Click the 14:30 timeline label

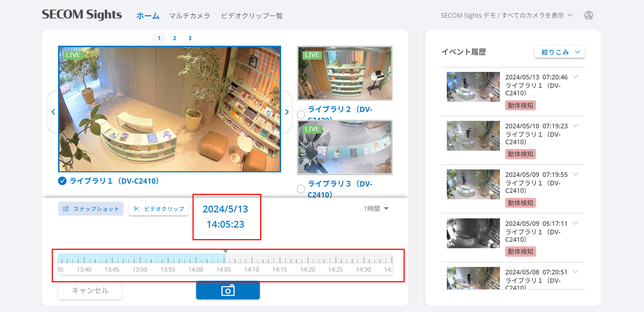[364, 269]
